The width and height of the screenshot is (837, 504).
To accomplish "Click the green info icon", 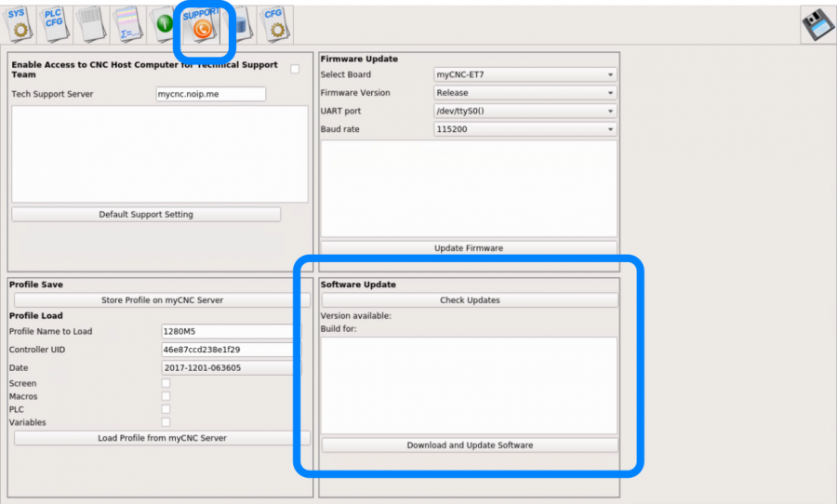I will [x=164, y=23].
